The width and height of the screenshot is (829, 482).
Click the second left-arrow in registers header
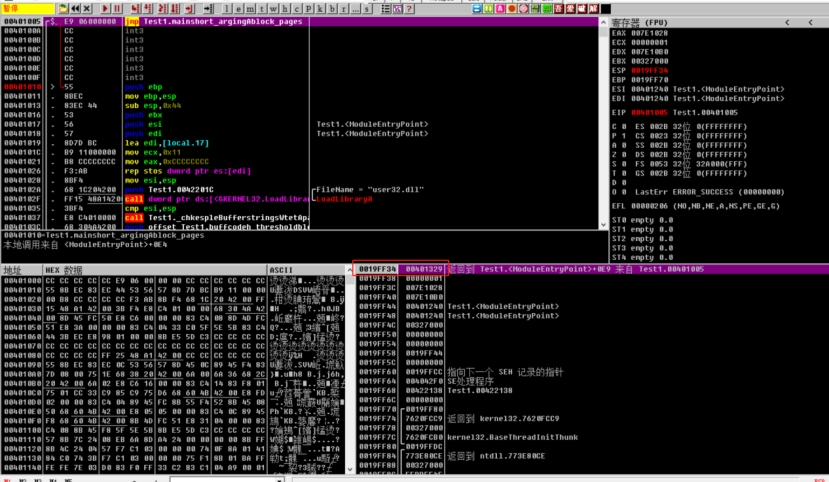[810, 22]
